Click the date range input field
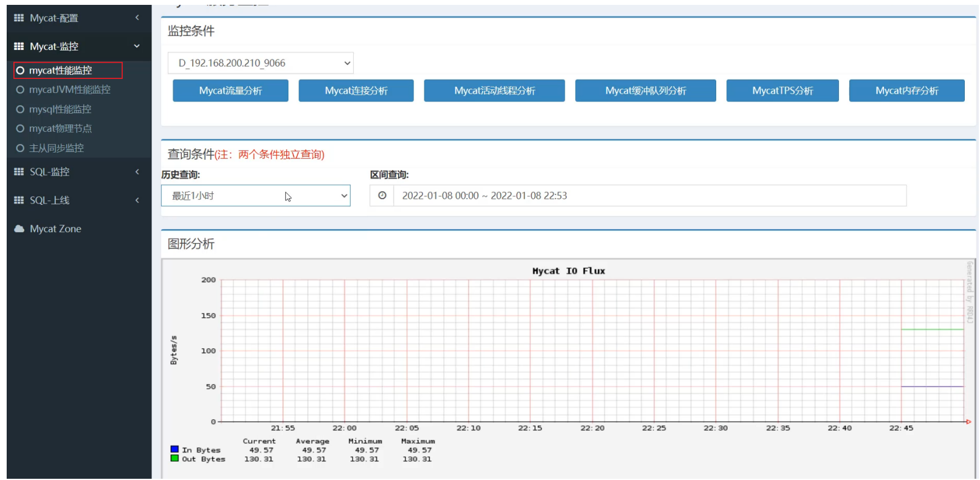This screenshot has height=480, width=980. click(649, 196)
